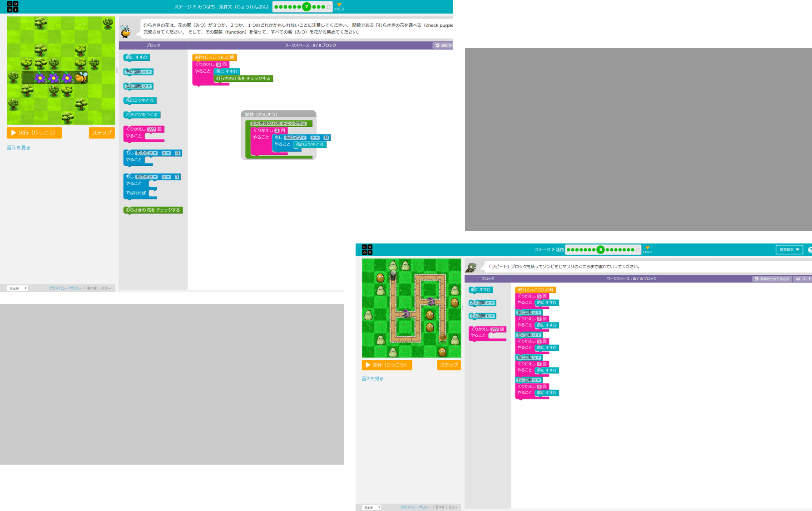Screen dimensions: 812x511
Task: Select the 左に回転 block in the zombie palette
Action: pyautogui.click(x=481, y=303)
